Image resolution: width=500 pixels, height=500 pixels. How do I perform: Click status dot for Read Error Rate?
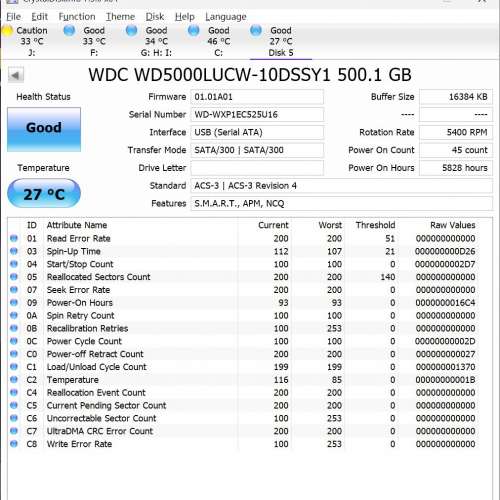[x=14, y=238]
